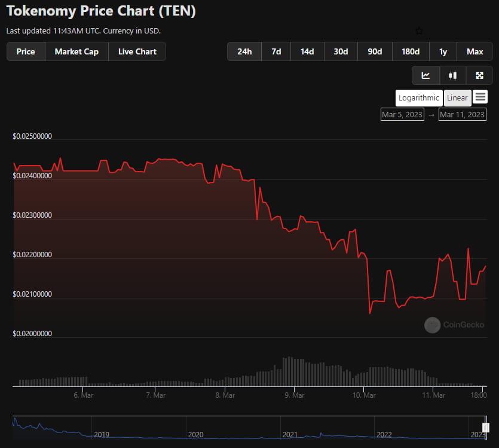Click the 2020 mark on navigator timeline
The image size is (499, 448).
pyautogui.click(x=196, y=434)
